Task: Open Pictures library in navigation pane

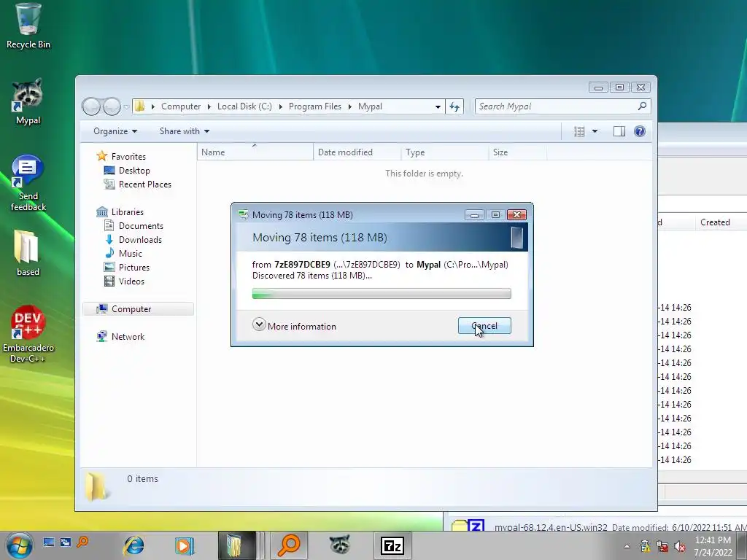Action: coord(134,267)
